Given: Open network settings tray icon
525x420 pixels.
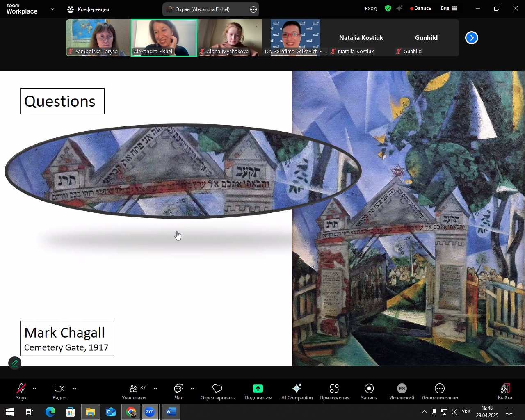Looking at the screenshot, I should [444, 412].
